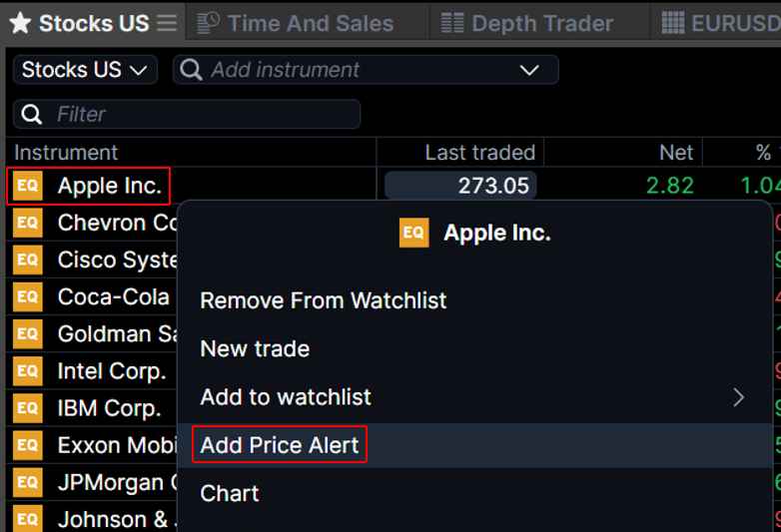The height and width of the screenshot is (532, 781).
Task: Click the EQ icon beside Apple Inc. row
Action: pyautogui.click(x=28, y=186)
